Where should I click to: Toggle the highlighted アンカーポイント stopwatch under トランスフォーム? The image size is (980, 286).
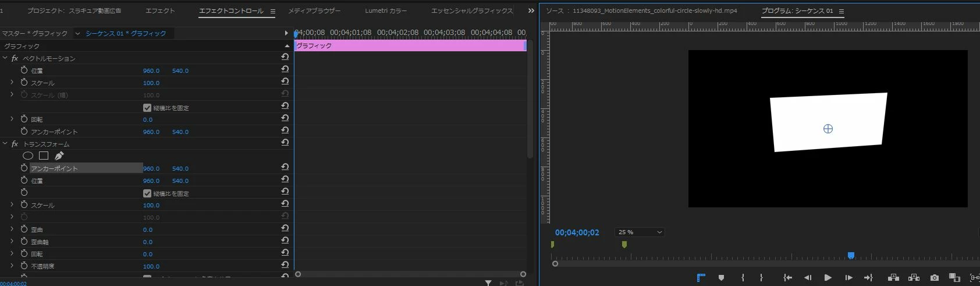click(x=24, y=168)
